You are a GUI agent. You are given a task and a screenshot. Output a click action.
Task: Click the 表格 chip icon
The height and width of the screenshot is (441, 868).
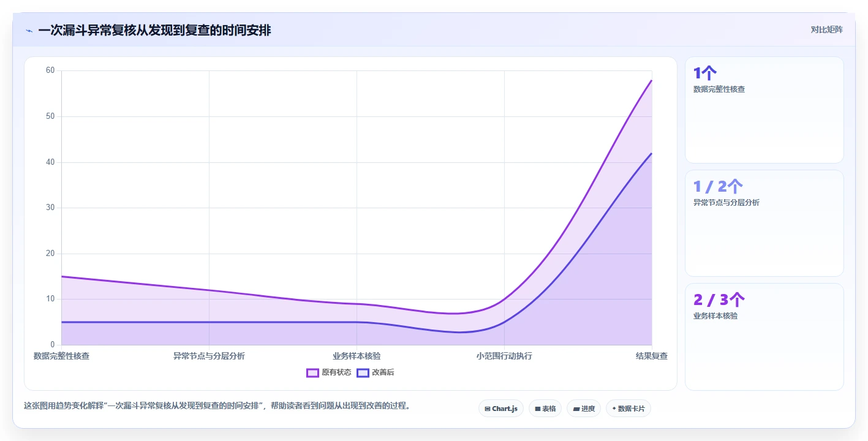click(537, 409)
